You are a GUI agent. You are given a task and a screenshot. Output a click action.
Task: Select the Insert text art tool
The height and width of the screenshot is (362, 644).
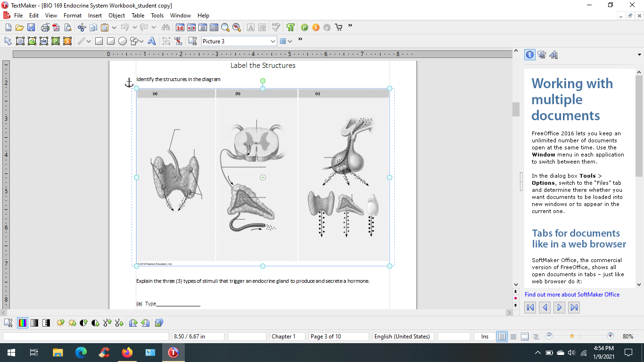[152, 41]
